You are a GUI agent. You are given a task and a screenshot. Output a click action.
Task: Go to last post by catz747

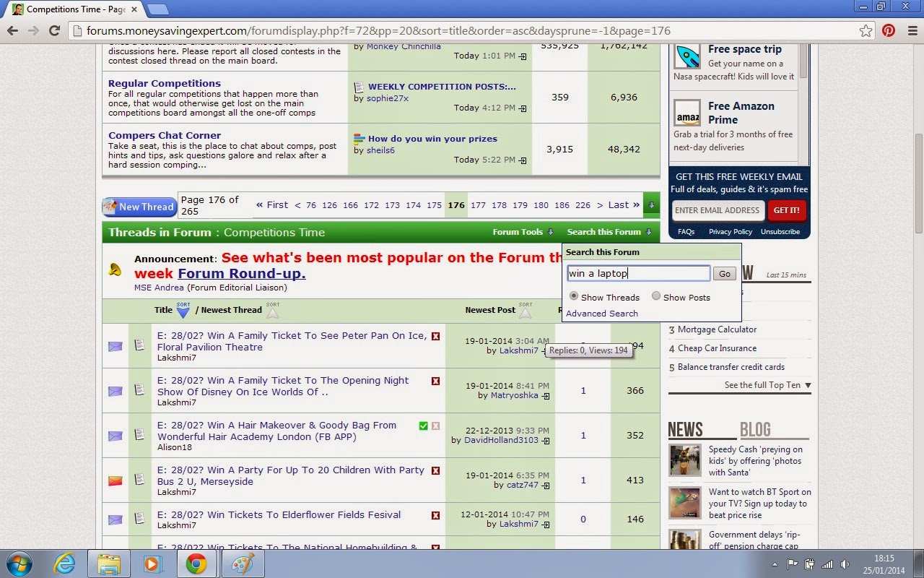pos(546,486)
